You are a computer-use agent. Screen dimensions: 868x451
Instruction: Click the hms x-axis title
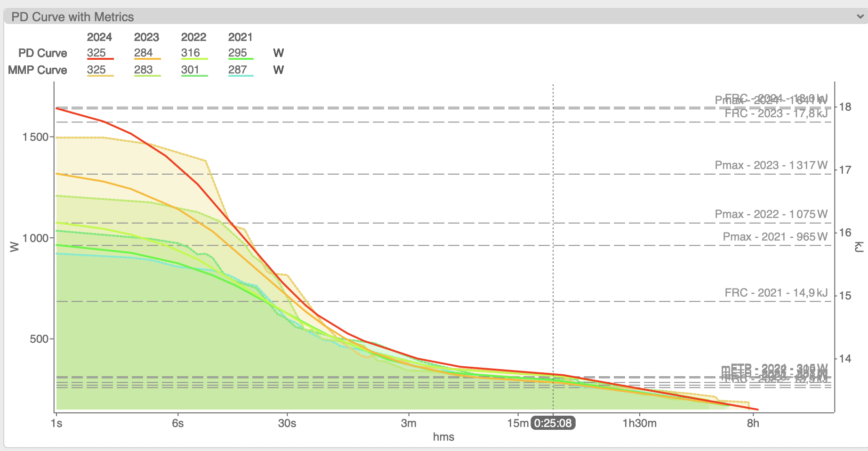[443, 437]
